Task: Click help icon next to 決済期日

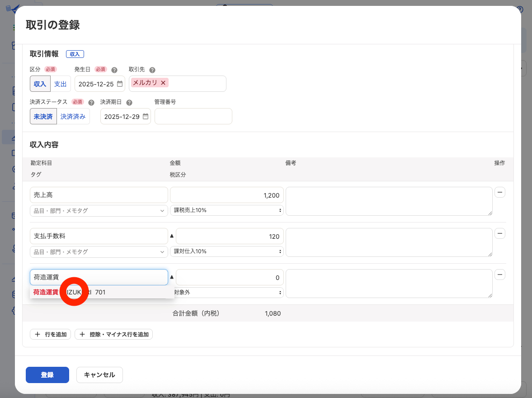Action: coord(129,103)
